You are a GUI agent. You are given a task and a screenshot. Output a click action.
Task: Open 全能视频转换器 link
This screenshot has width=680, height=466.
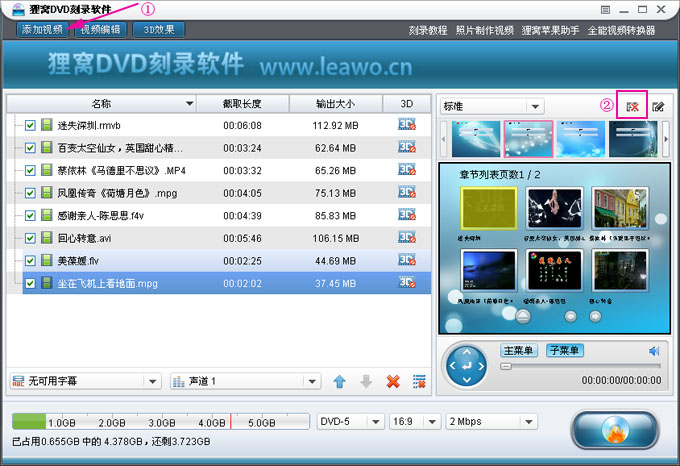(621, 30)
